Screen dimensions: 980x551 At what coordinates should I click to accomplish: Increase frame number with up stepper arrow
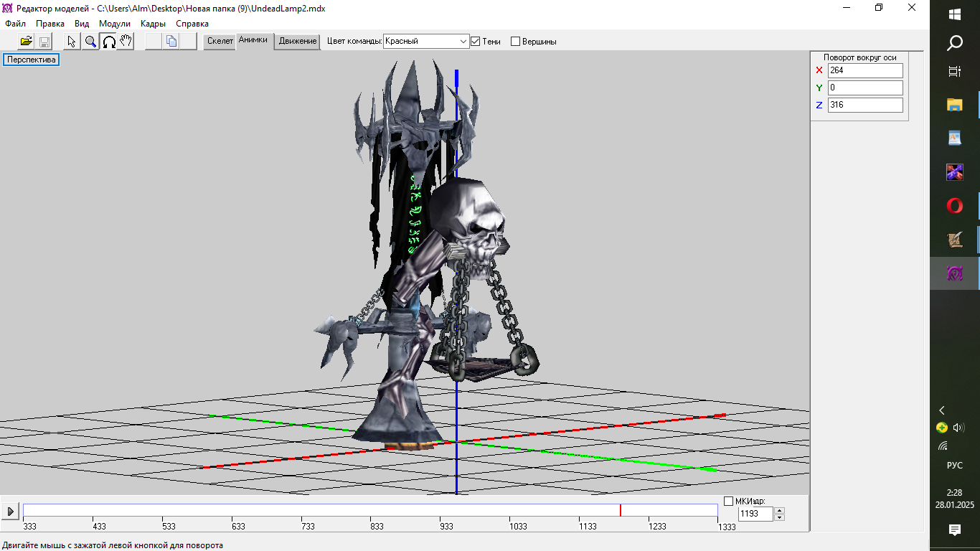click(780, 511)
